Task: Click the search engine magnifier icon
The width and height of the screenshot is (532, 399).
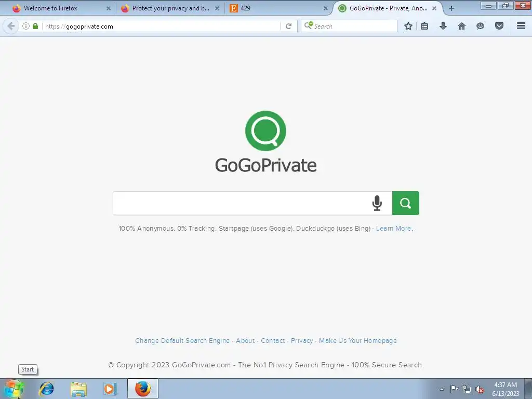Action: click(309, 25)
